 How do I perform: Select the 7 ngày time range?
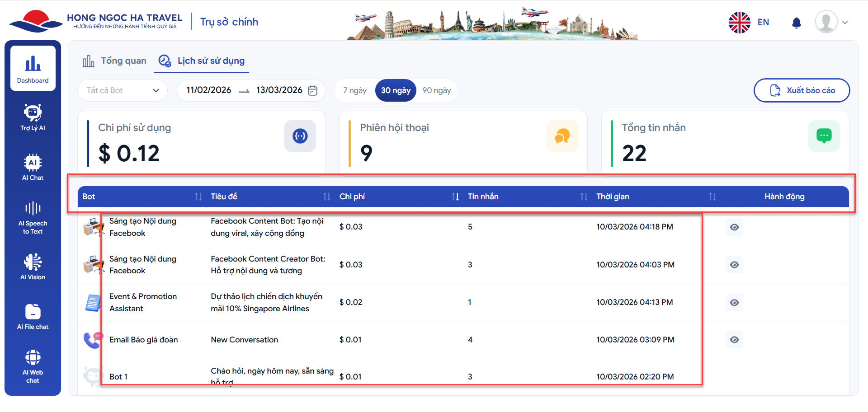354,90
